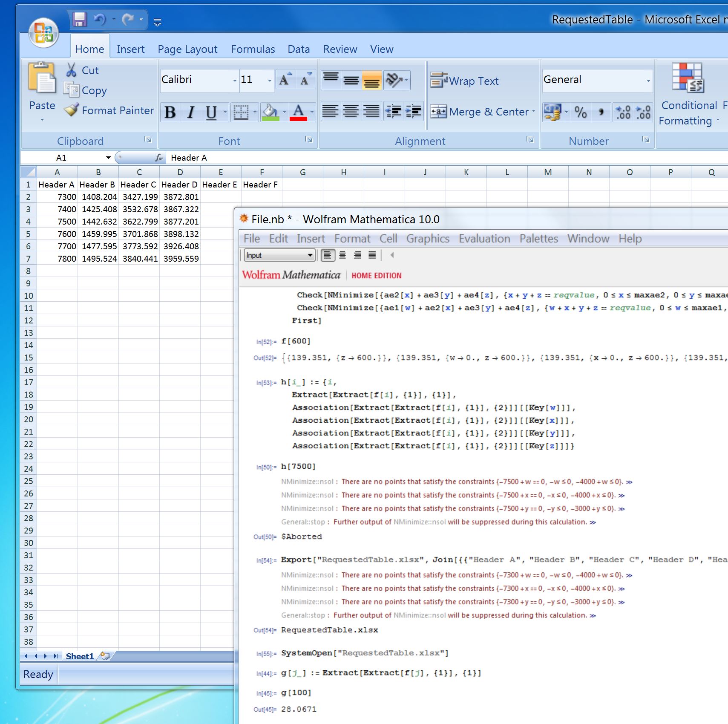
Task: Open the font size dropdown
Action: point(269,80)
